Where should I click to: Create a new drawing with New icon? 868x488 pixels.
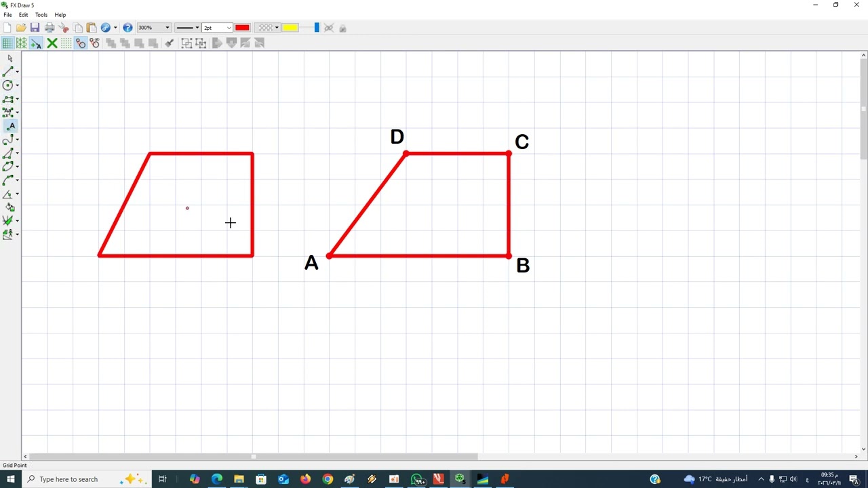pyautogui.click(x=7, y=28)
